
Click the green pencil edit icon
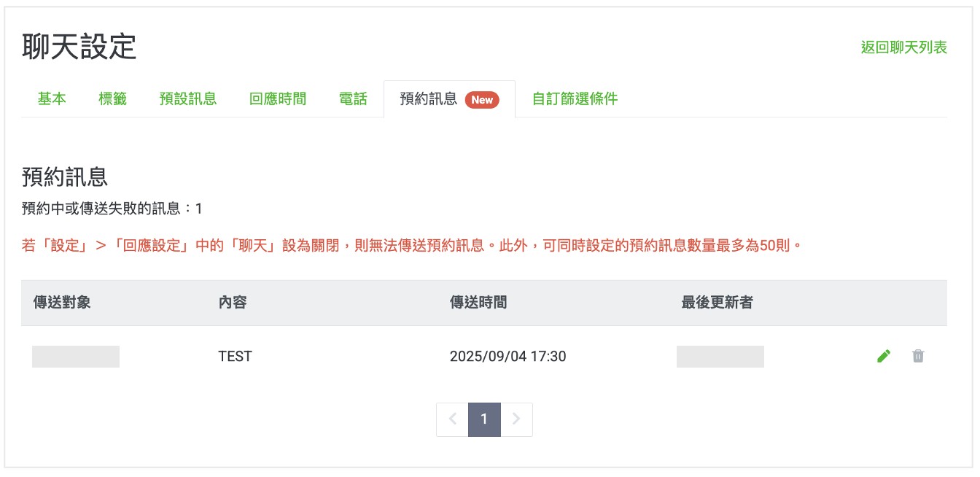coord(884,356)
